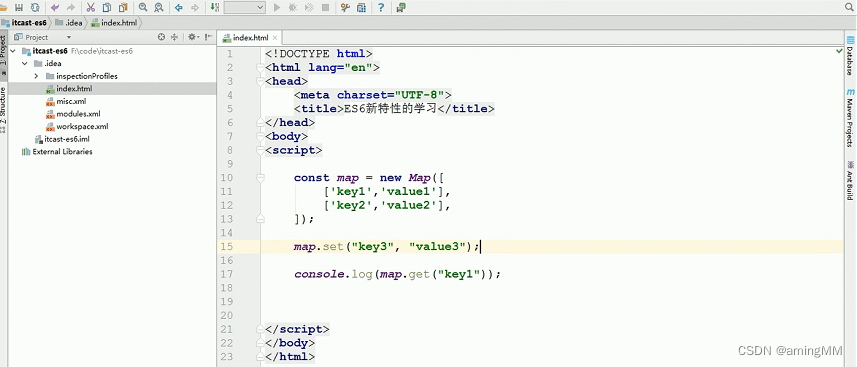Screen dimensions: 857x367
Task: Open Search Everywhere magnifier at top right
Action: pyautogui.click(x=849, y=7)
